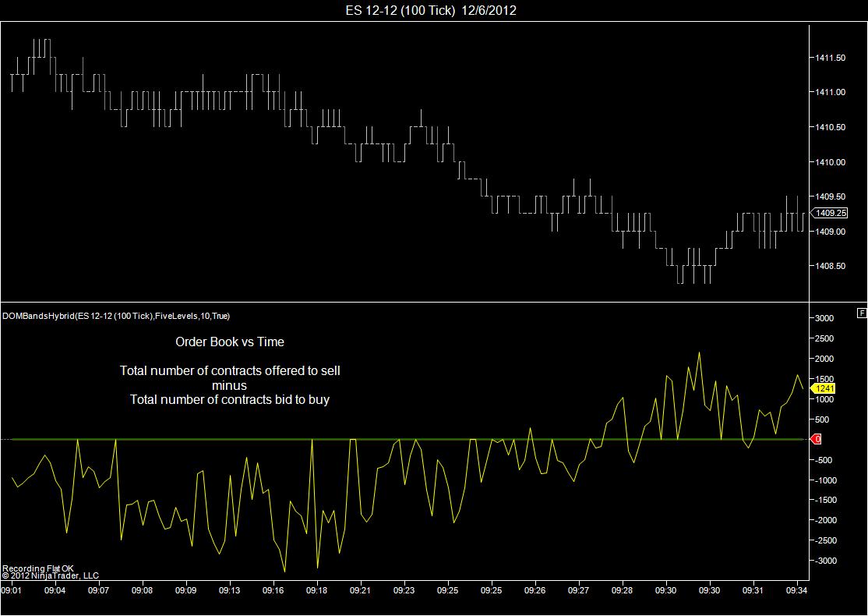Click the Recording Flat OK status text
868x616 pixels.
point(37,568)
